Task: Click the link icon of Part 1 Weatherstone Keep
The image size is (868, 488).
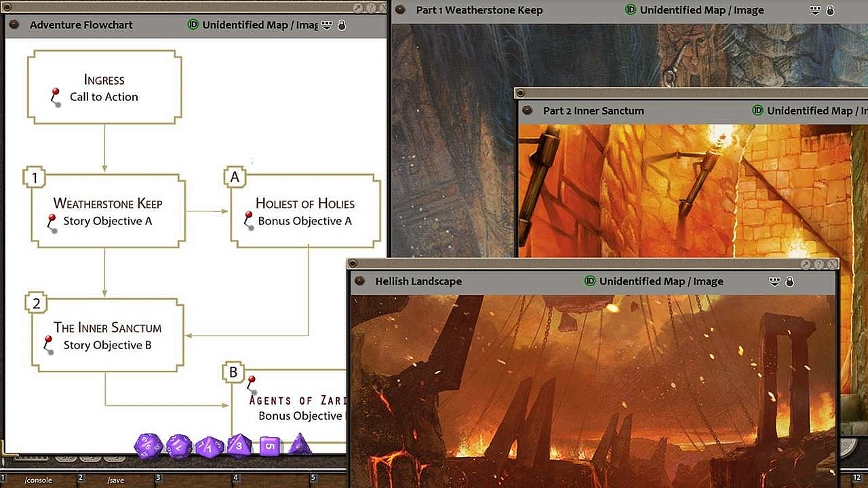Action: click(400, 10)
